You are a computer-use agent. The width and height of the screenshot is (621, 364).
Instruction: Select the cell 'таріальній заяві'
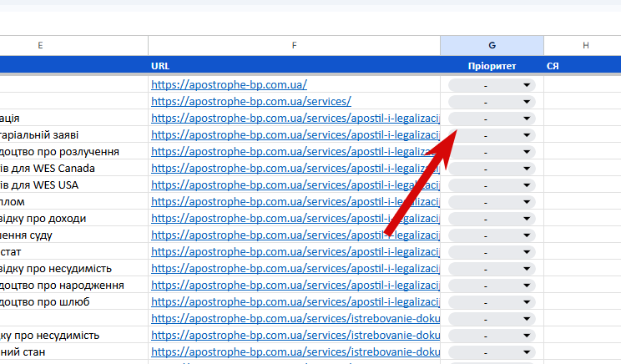tap(74, 135)
